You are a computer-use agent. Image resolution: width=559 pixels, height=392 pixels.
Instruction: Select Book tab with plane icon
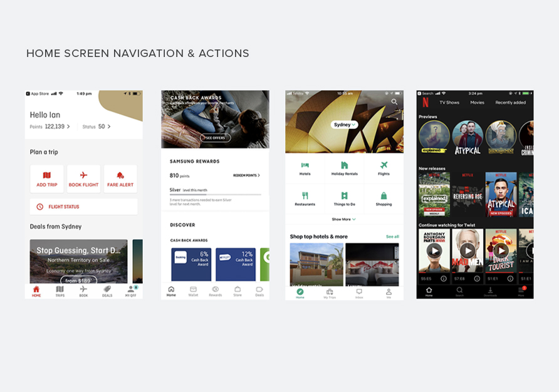pos(83,291)
